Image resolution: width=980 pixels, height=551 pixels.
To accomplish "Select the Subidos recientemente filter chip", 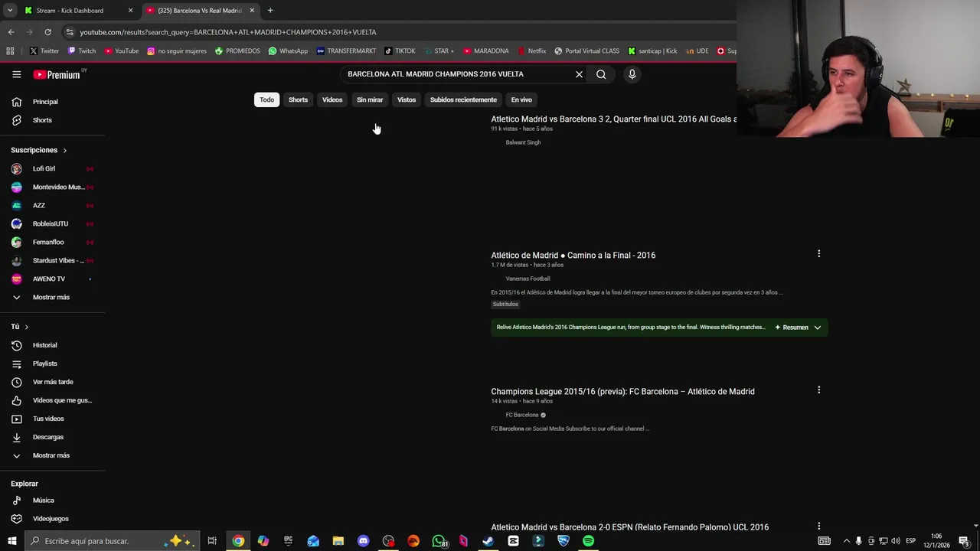I will 463,99.
